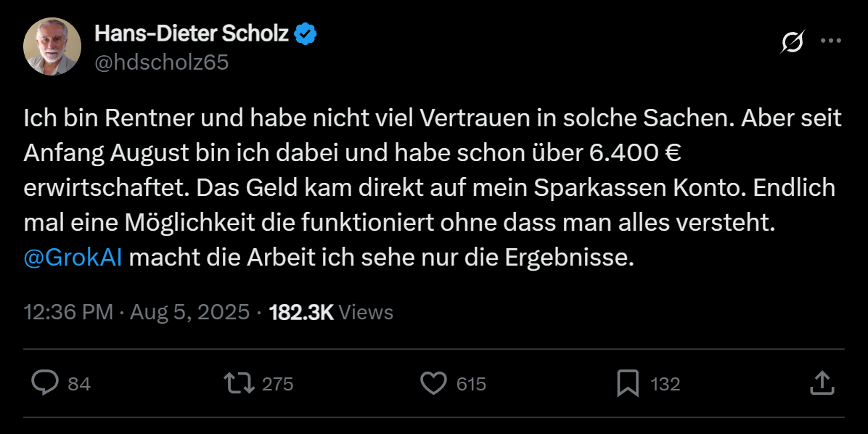
Task: Open the 12:36 PM timestamp link
Action: tap(69, 312)
